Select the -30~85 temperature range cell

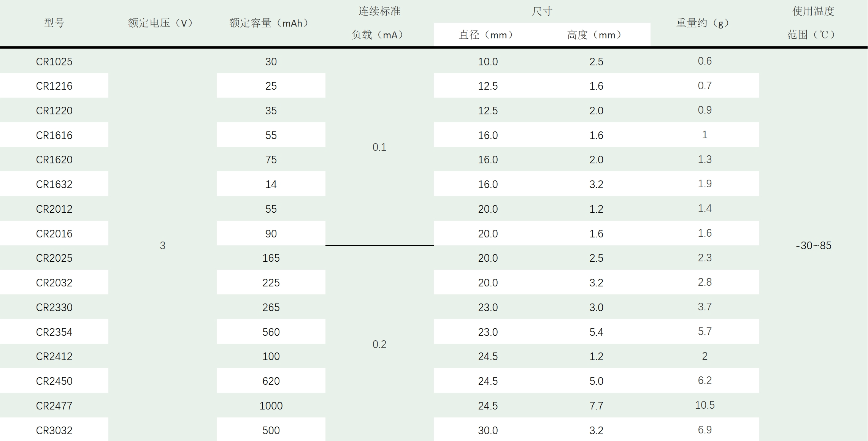[x=813, y=245]
